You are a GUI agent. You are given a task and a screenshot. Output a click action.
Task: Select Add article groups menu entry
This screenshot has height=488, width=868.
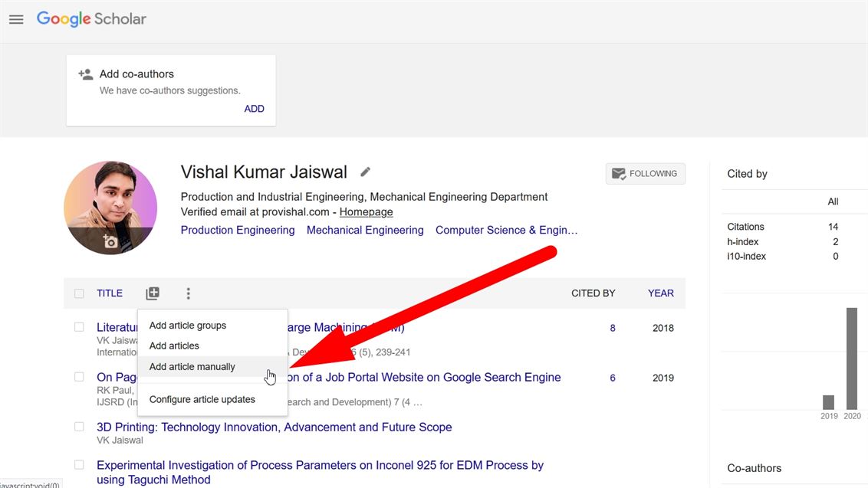tap(212, 326)
